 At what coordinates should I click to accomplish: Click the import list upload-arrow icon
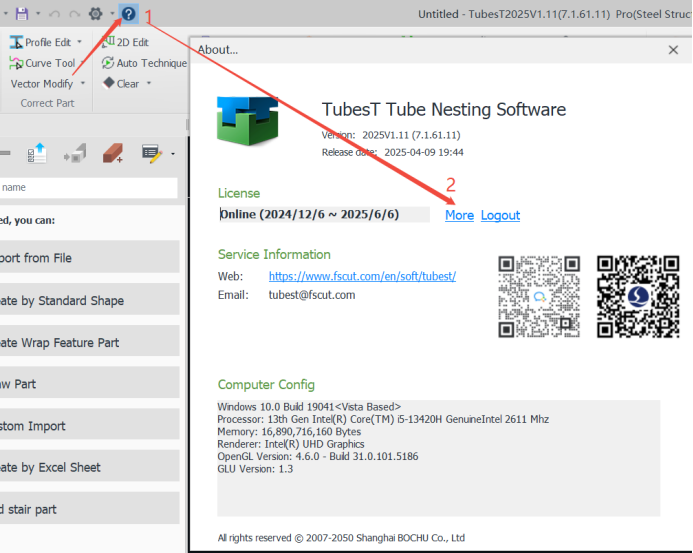point(37,153)
